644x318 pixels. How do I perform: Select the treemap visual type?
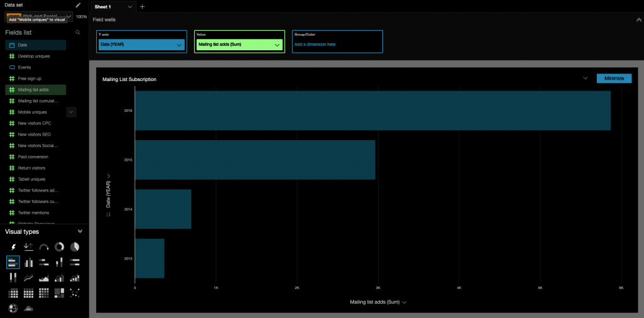(59, 293)
